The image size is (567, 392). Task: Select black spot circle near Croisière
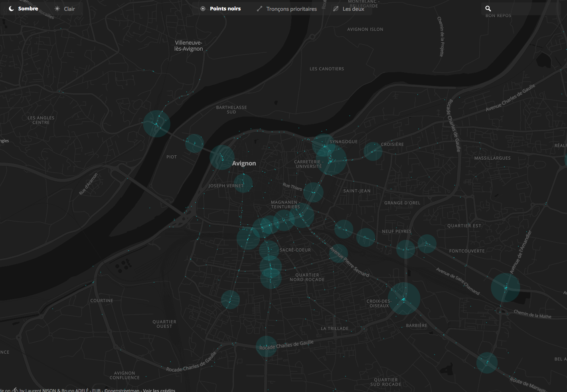click(373, 151)
